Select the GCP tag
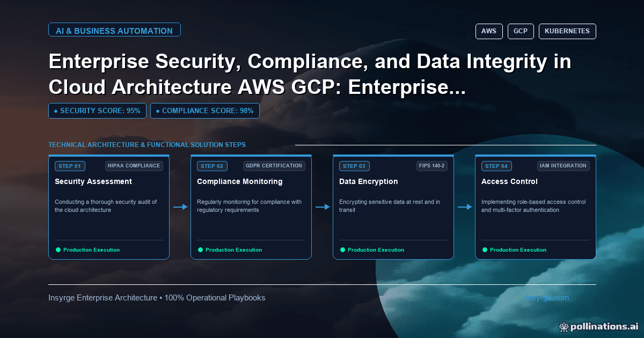This screenshot has width=644, height=338. coord(521,31)
